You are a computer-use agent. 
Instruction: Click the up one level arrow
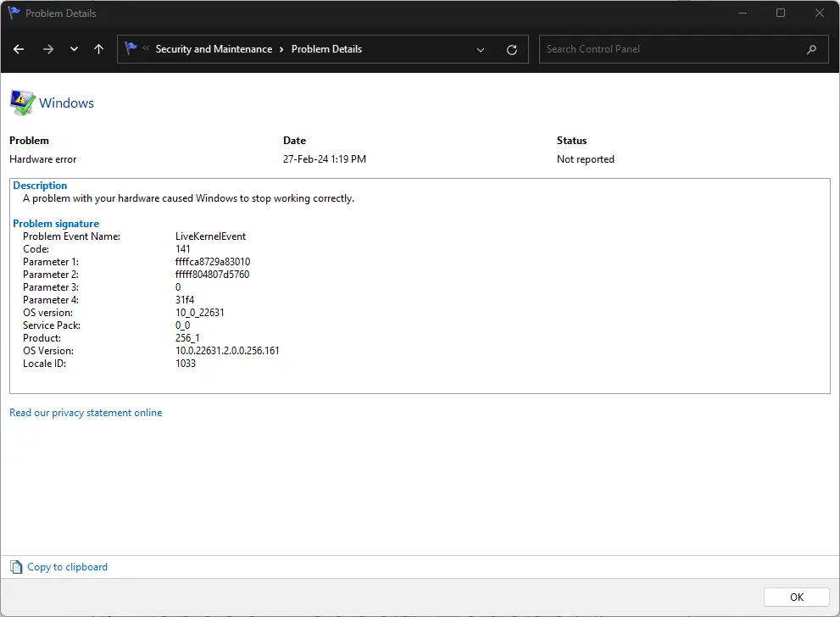point(98,49)
